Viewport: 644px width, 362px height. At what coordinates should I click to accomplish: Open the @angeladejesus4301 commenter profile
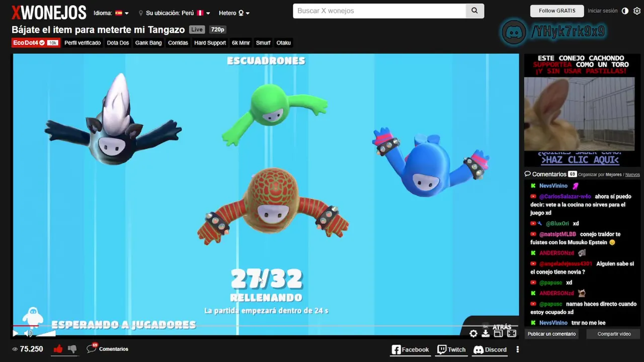click(x=566, y=264)
